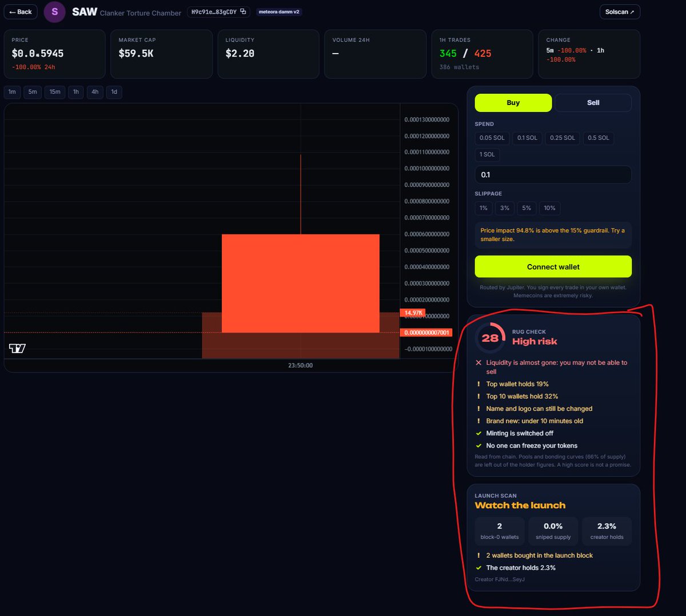This screenshot has height=616, width=686.
Task: Choose the 0.05 SOL spend preset
Action: [x=492, y=138]
